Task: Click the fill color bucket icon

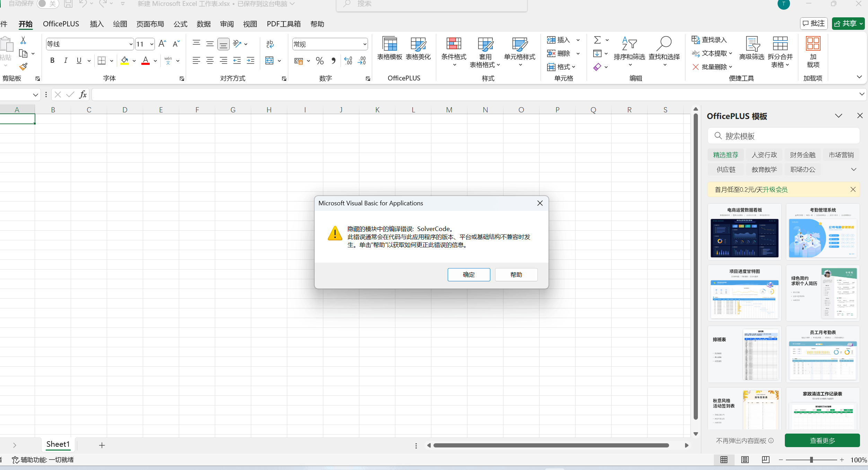Action: 124,61
